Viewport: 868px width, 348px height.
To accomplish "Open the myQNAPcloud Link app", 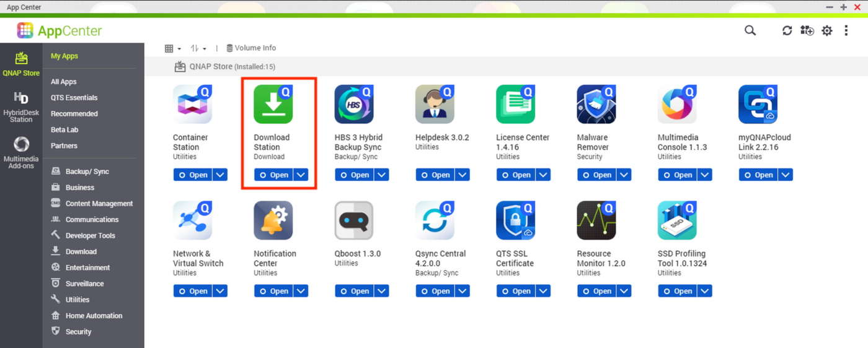I will tap(758, 175).
